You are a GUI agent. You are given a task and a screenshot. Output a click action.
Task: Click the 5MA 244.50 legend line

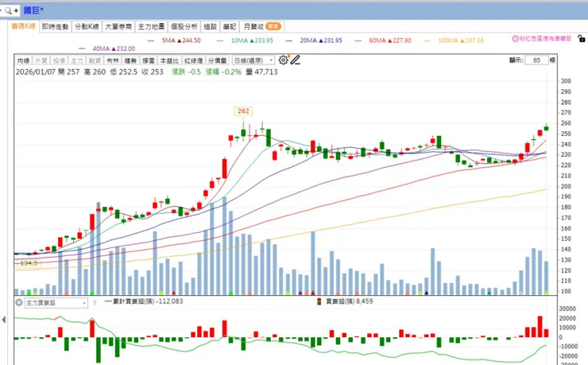[x=174, y=40]
